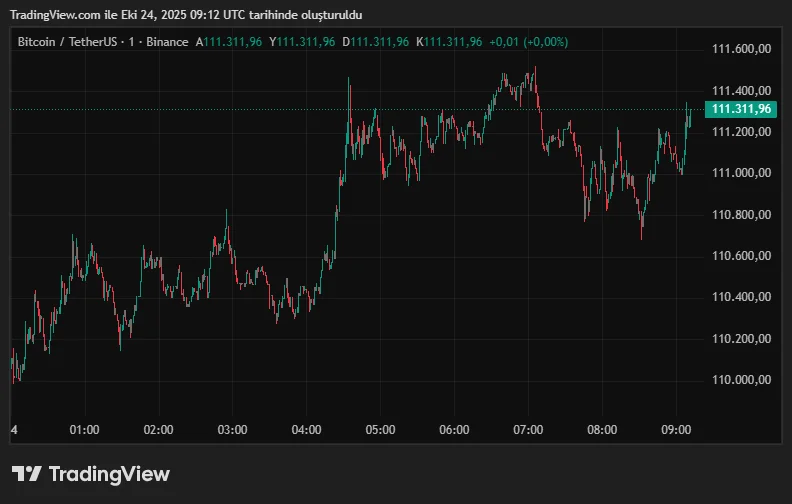Click the 04:00 time axis label
The height and width of the screenshot is (504, 792).
306,430
